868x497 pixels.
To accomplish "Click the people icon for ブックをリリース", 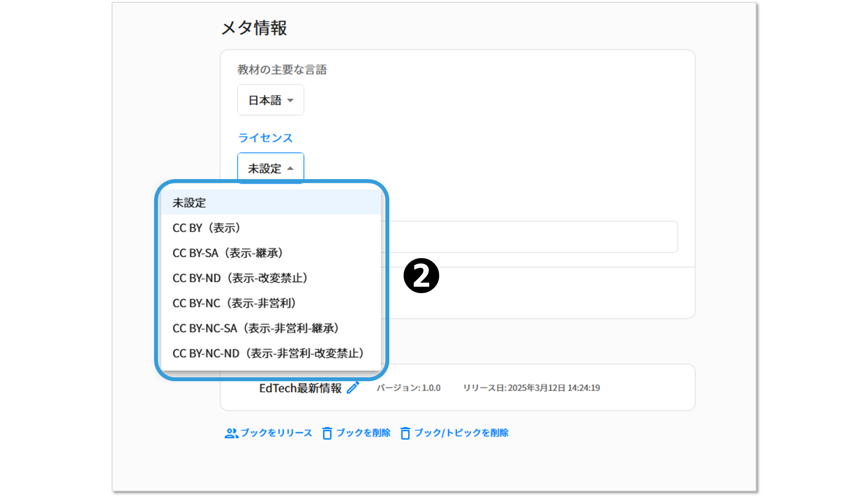I will 231,433.
